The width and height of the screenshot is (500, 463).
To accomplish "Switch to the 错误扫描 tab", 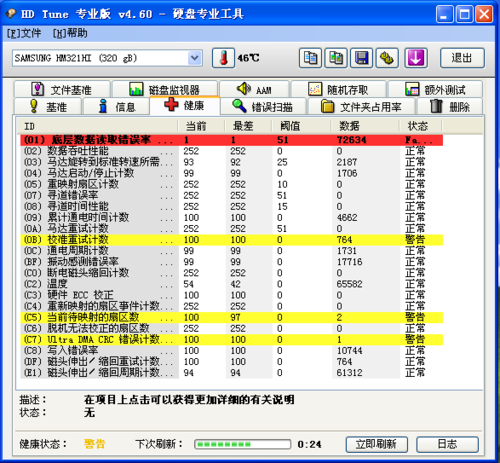I will pos(263,107).
